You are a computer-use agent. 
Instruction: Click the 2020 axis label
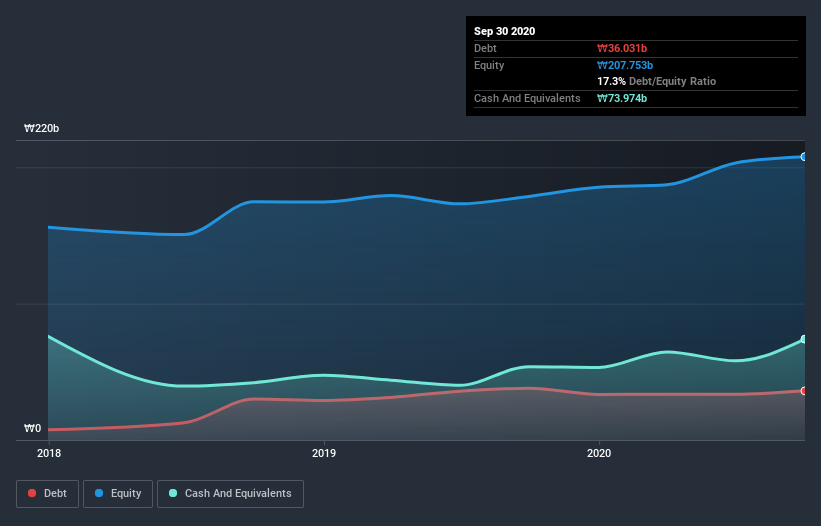[598, 453]
